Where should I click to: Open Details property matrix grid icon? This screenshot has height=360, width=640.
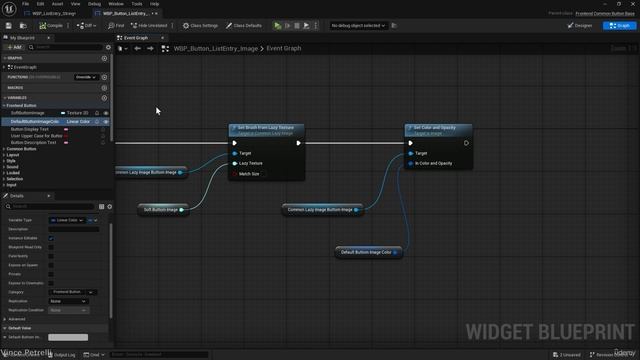(102, 207)
